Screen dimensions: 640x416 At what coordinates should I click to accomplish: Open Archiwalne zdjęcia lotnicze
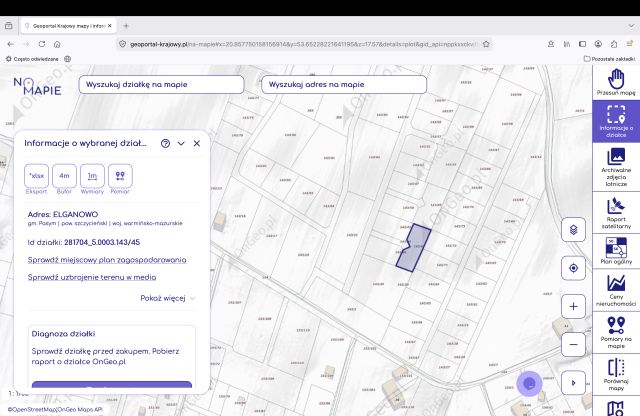[616, 167]
